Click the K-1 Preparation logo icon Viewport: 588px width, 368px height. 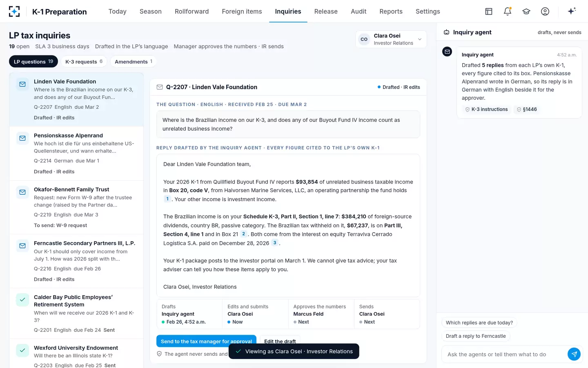pyautogui.click(x=14, y=11)
